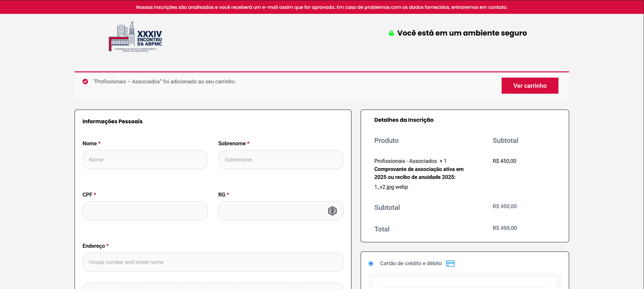Click the green padlock security icon
644x289 pixels.
pyautogui.click(x=391, y=33)
